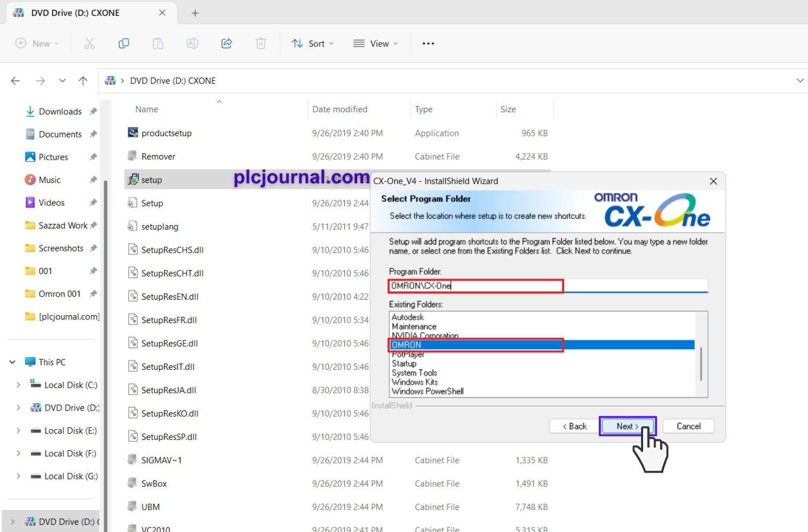Choose System Tools in Existing Folders

414,373
